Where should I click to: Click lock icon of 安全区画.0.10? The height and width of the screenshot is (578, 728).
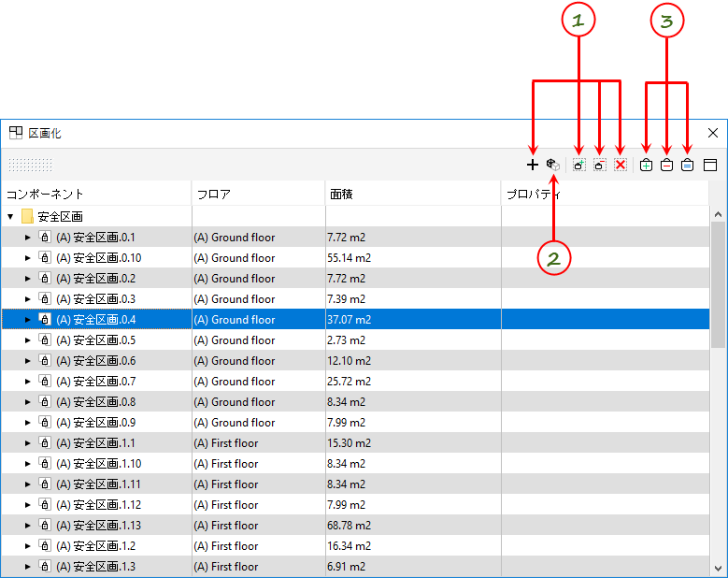pos(45,257)
